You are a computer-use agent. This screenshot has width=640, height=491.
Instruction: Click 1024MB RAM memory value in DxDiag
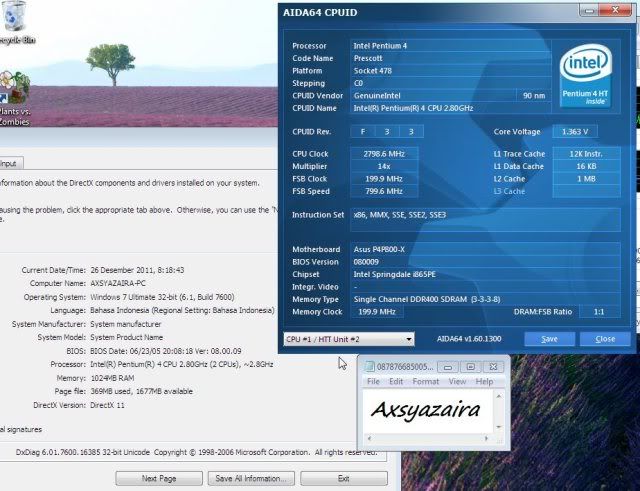[112, 378]
